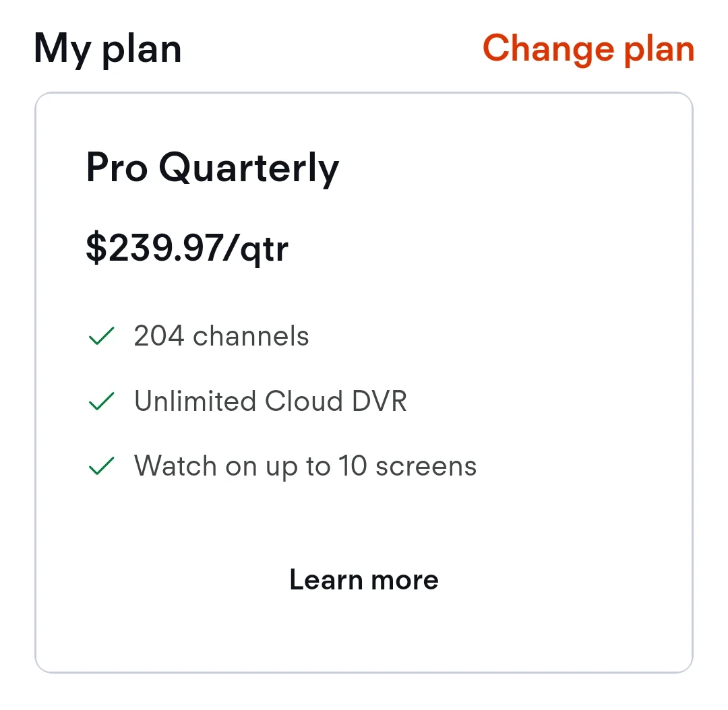Select the Unlimited Cloud DVR feature text
Screen dimensions: 728x710
(x=270, y=401)
